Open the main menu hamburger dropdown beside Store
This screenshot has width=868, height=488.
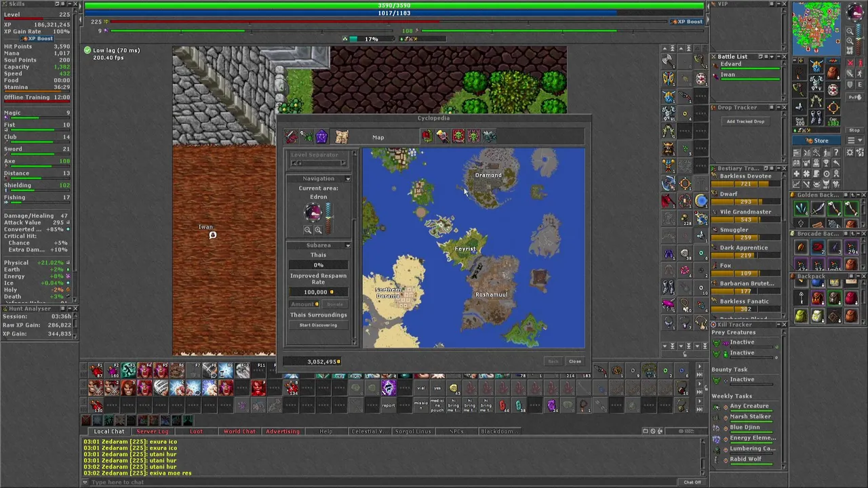click(x=854, y=141)
